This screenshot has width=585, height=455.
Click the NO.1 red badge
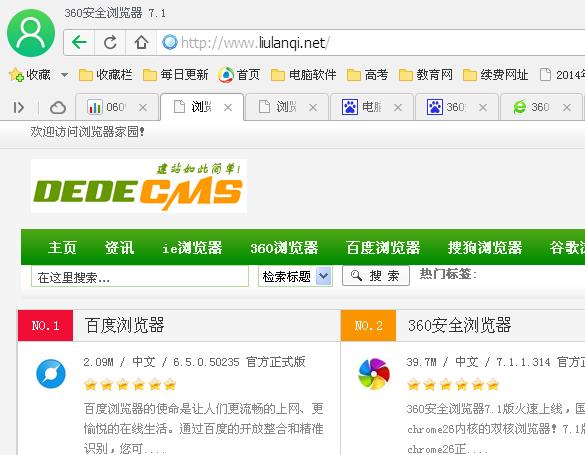46,326
